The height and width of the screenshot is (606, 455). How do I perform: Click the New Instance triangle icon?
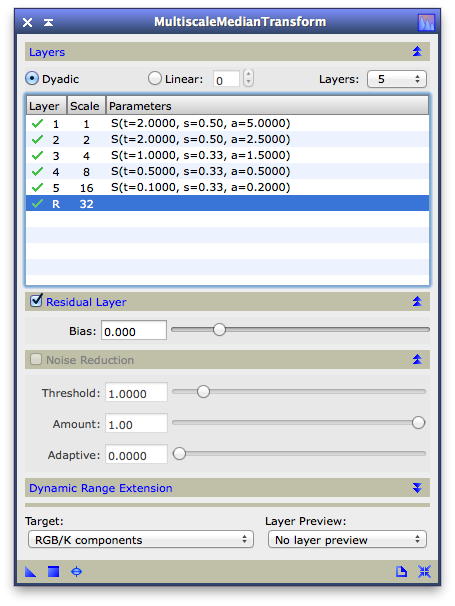pos(31,572)
